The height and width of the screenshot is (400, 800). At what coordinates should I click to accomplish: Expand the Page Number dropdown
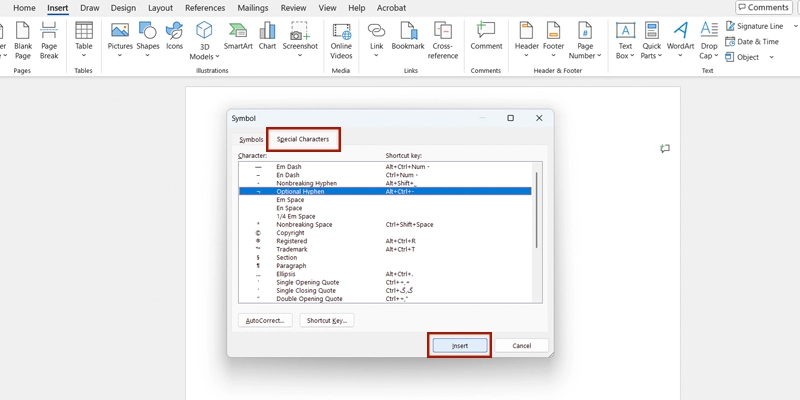[x=585, y=55]
